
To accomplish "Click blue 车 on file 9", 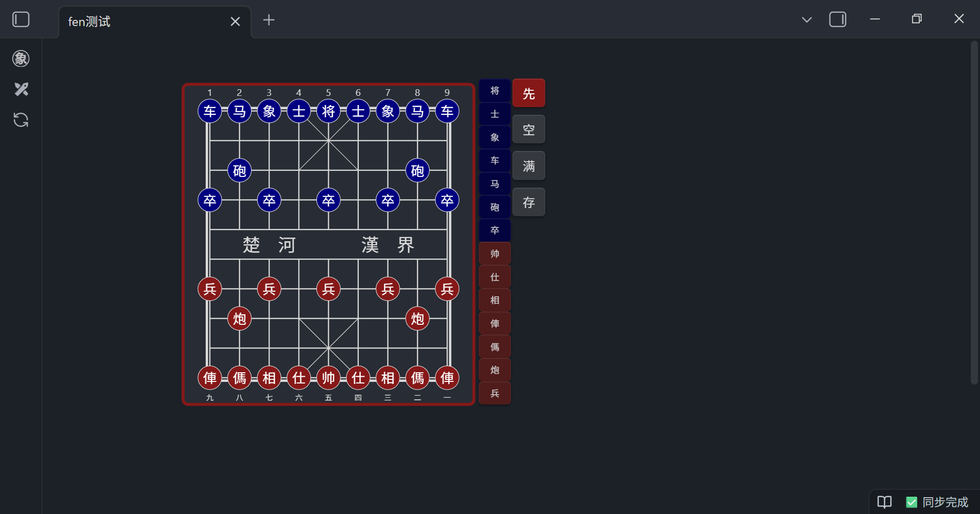I will [x=447, y=111].
